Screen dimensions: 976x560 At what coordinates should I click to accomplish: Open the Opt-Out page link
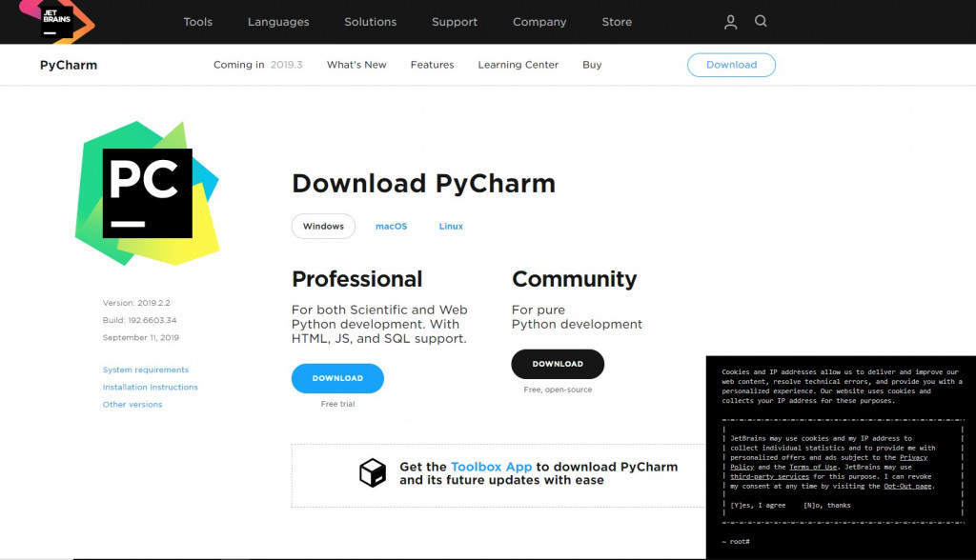tap(907, 486)
